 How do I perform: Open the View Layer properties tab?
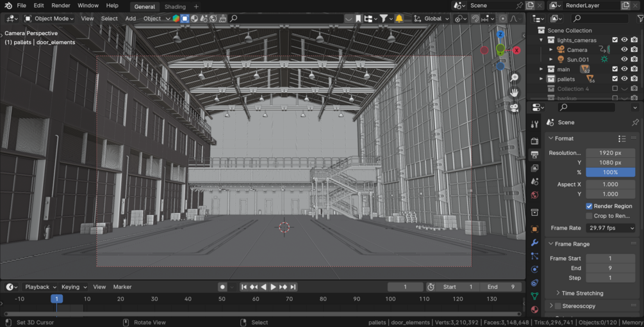tap(534, 168)
